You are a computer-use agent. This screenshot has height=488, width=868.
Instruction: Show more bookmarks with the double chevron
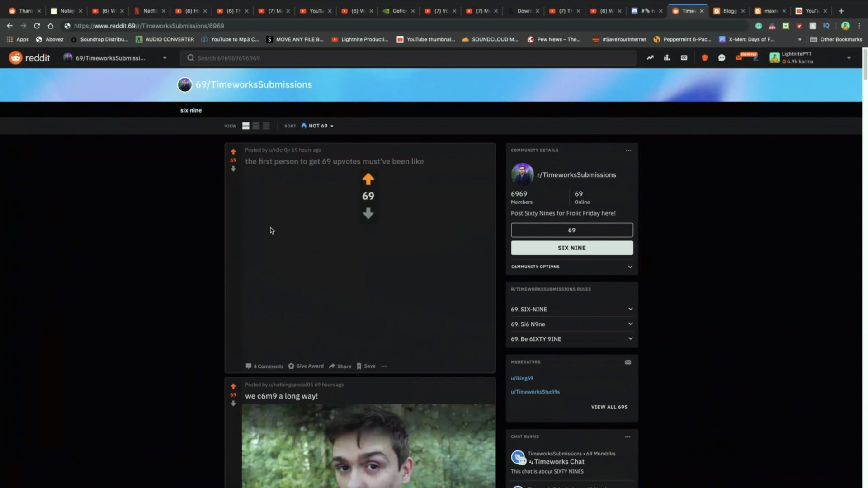pos(799,39)
